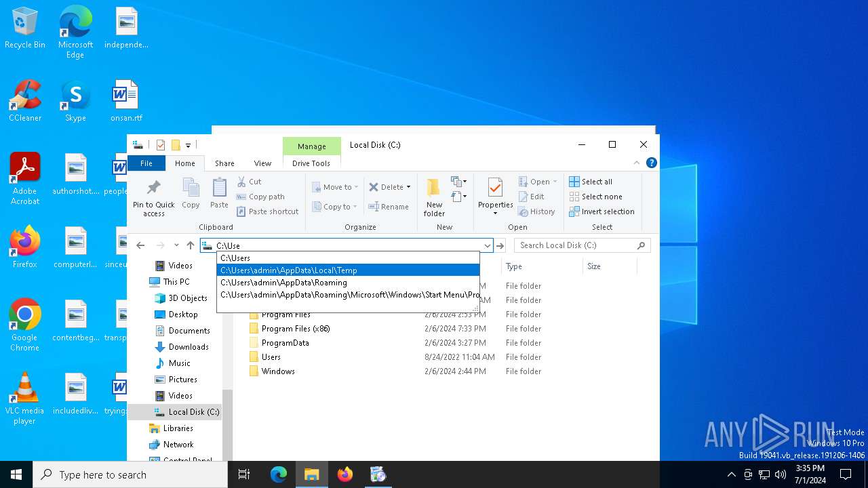Image resolution: width=868 pixels, height=488 pixels.
Task: Click Select none
Action: [595, 197]
